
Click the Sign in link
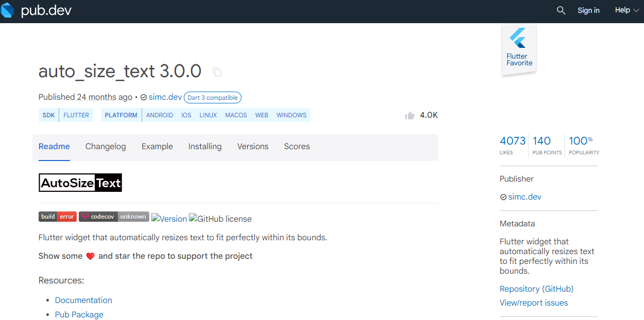[588, 10]
